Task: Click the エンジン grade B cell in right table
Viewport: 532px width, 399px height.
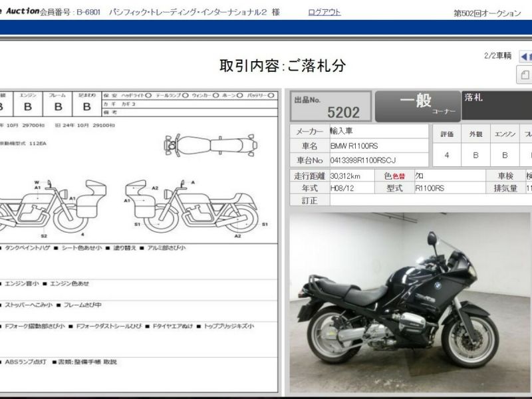Action: [505, 155]
